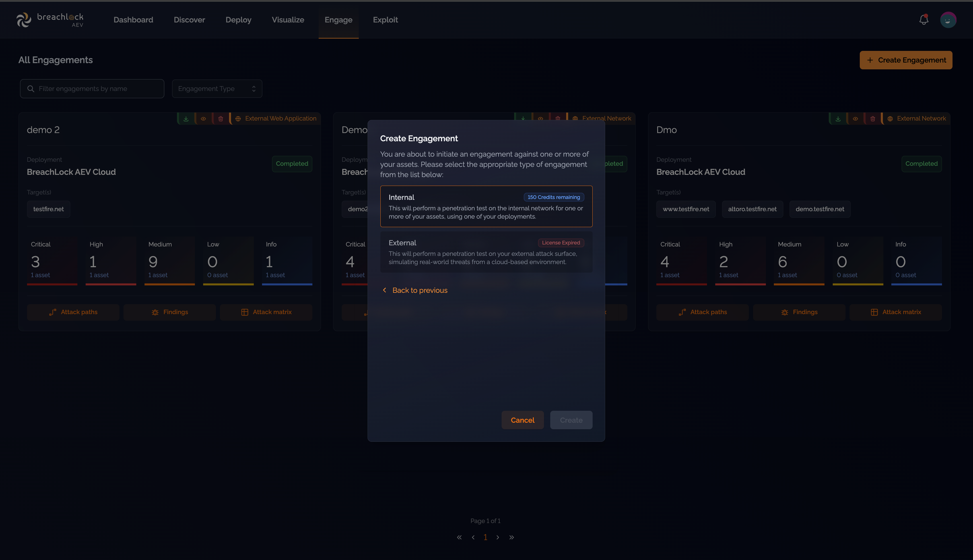Screen dimensions: 973x560
Task: Select the Internal engagement option
Action: tap(486, 206)
